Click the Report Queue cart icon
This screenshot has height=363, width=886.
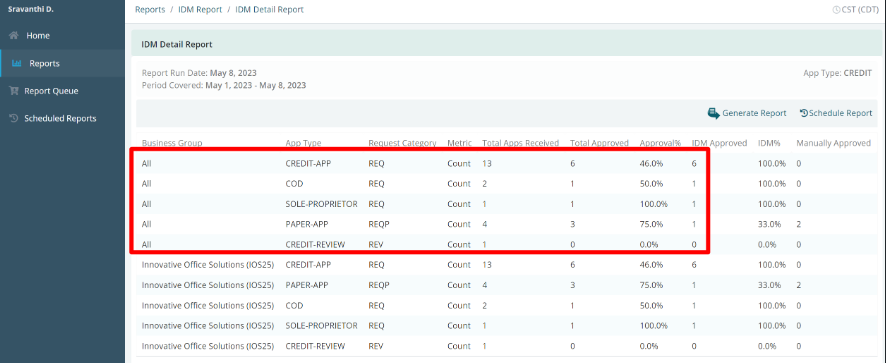14,91
